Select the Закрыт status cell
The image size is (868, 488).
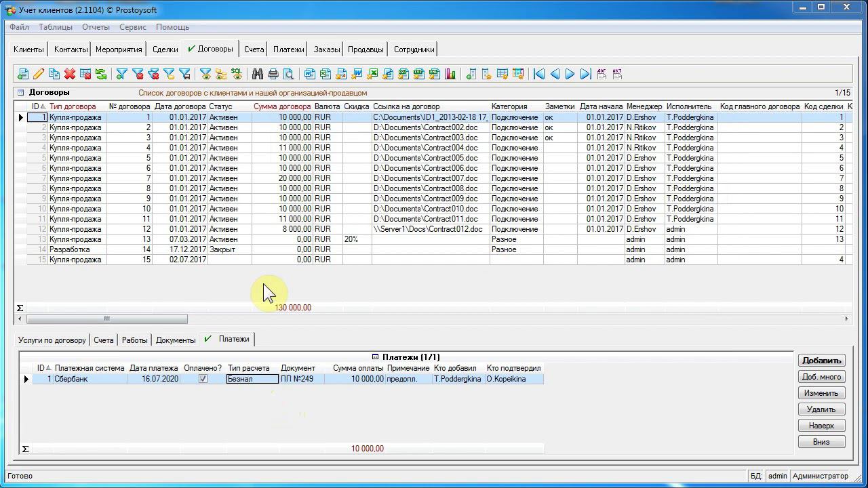point(229,249)
